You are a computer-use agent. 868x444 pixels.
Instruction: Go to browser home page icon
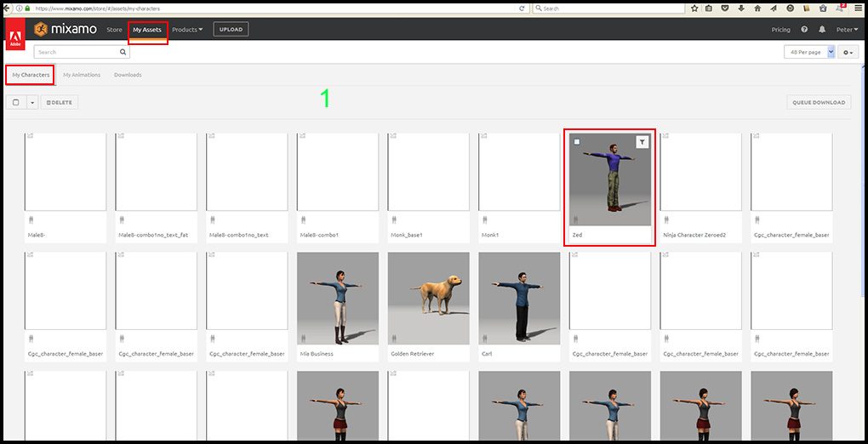(x=757, y=9)
